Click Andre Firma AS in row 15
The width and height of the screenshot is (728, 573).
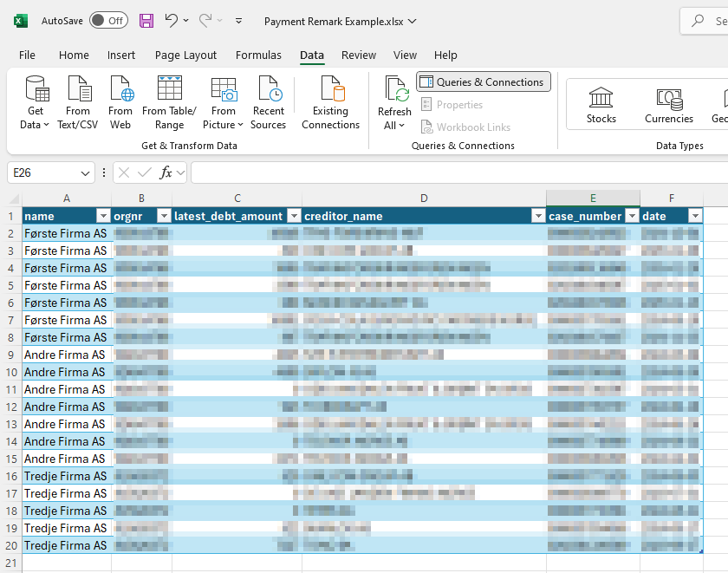(x=64, y=459)
